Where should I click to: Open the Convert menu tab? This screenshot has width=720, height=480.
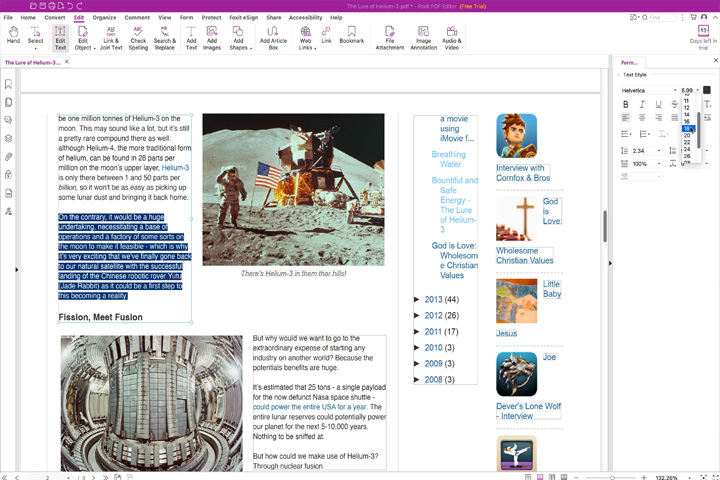(55, 17)
